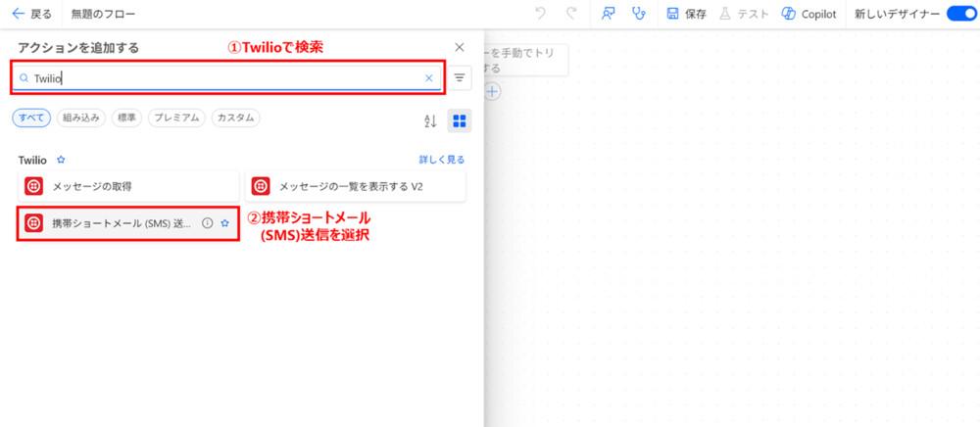
Task: Open the 詳しく見る link
Action: (442, 160)
